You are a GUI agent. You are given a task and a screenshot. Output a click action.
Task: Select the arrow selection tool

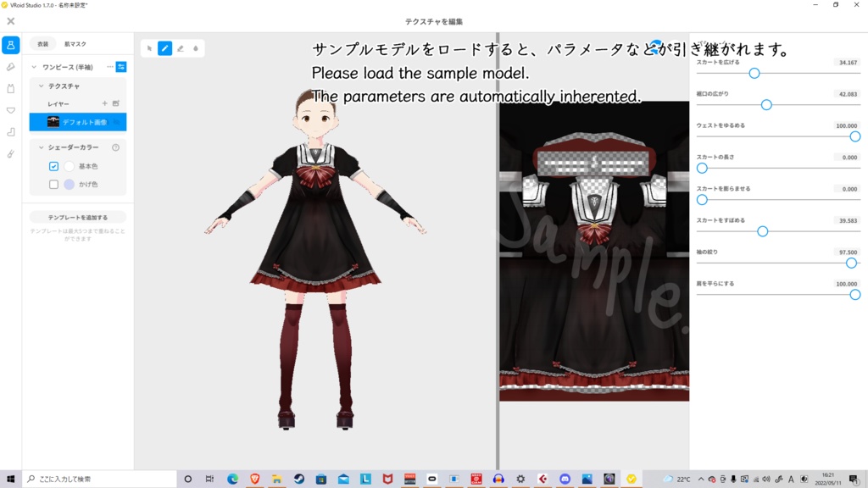point(150,48)
